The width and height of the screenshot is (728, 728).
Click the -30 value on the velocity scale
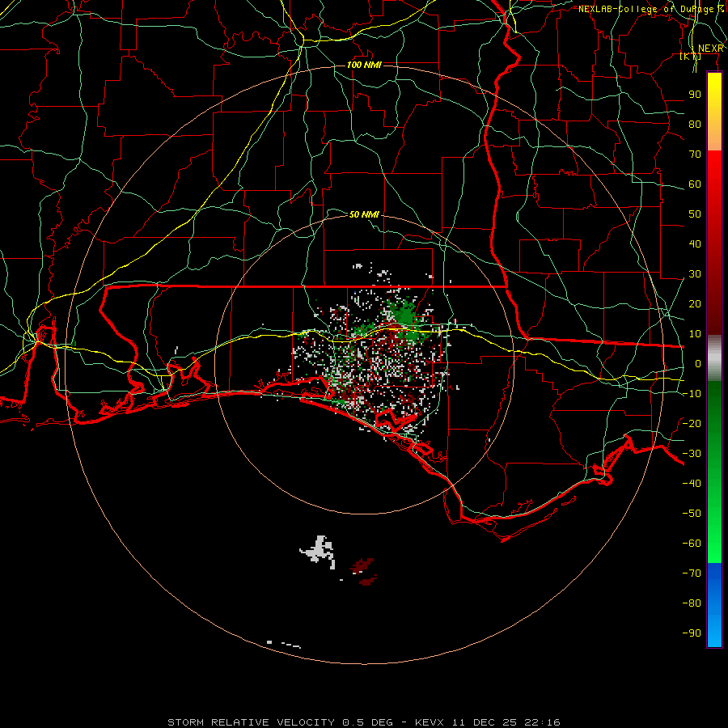(x=692, y=454)
